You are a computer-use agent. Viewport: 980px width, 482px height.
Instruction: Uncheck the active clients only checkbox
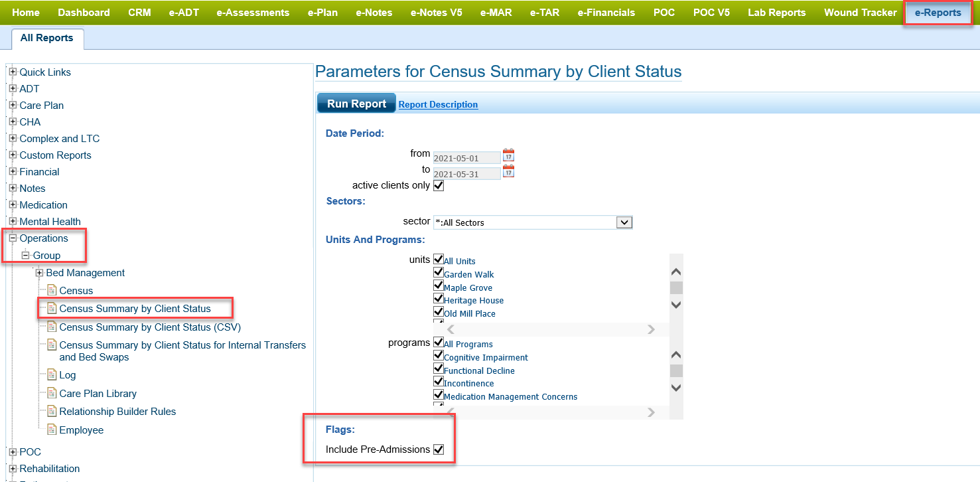tap(438, 186)
